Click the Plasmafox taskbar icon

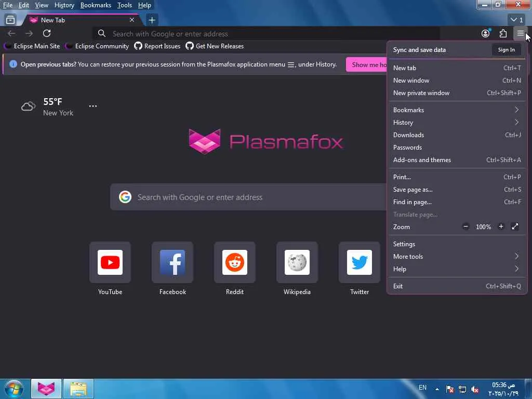(46, 389)
